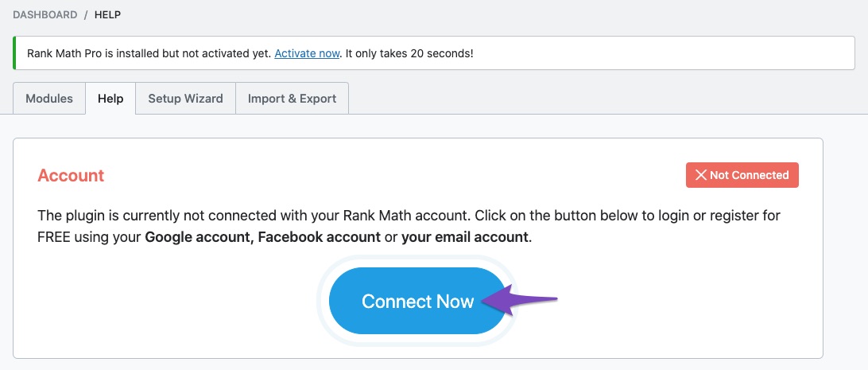Follow the Activate now link
The image size is (868, 370).
[307, 54]
